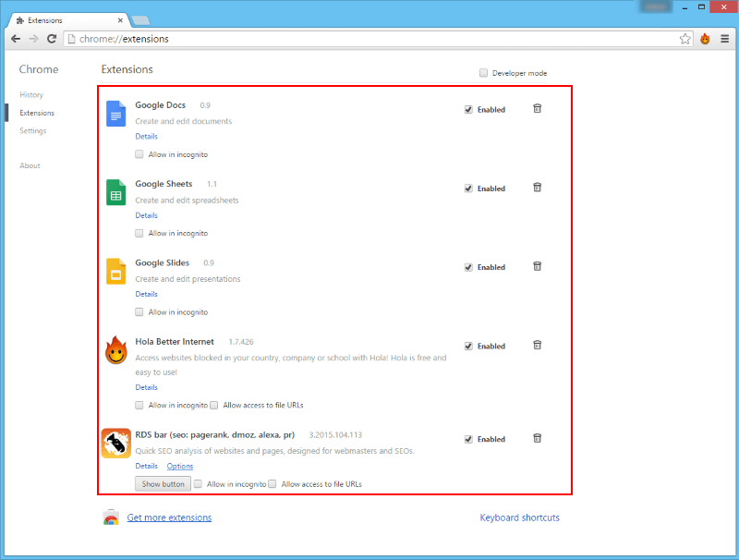The height and width of the screenshot is (560, 739).
Task: Enable Developer mode
Action: (x=482, y=72)
